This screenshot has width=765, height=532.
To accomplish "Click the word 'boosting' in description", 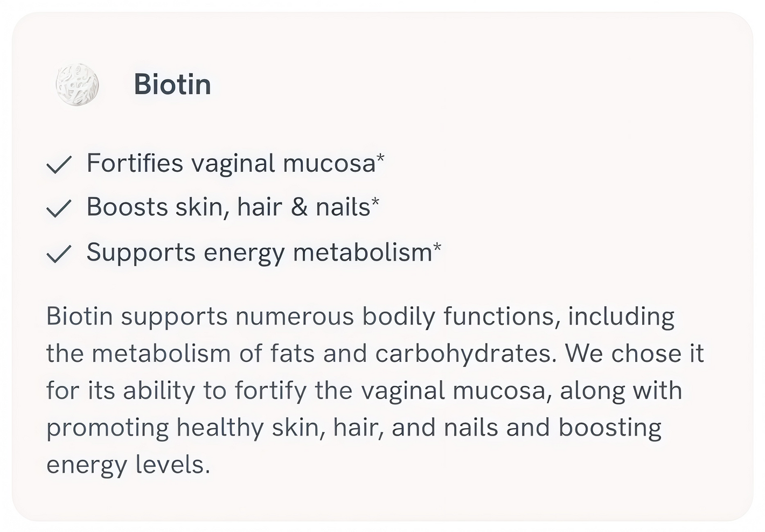I will [610, 428].
